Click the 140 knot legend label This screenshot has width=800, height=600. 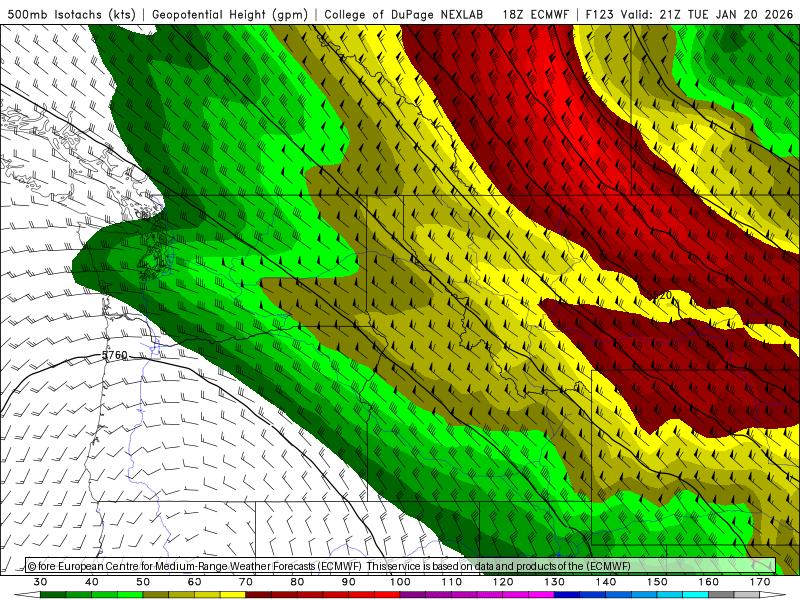pyautogui.click(x=606, y=582)
